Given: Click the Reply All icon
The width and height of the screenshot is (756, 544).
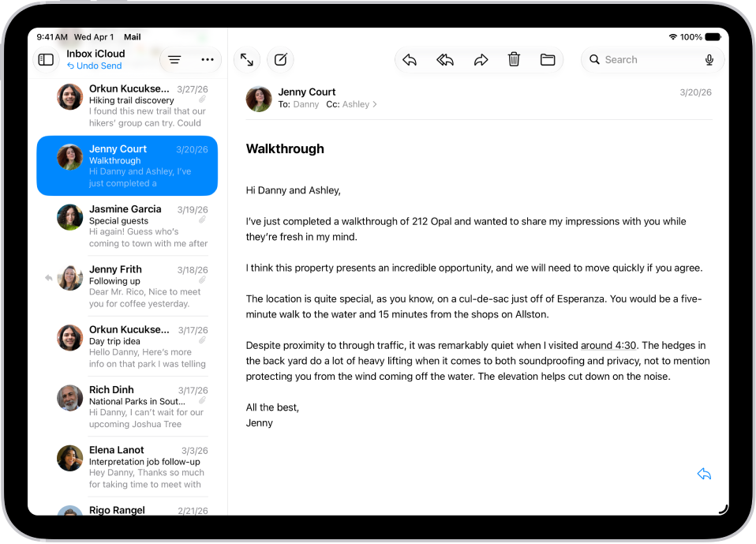Looking at the screenshot, I should pos(445,60).
